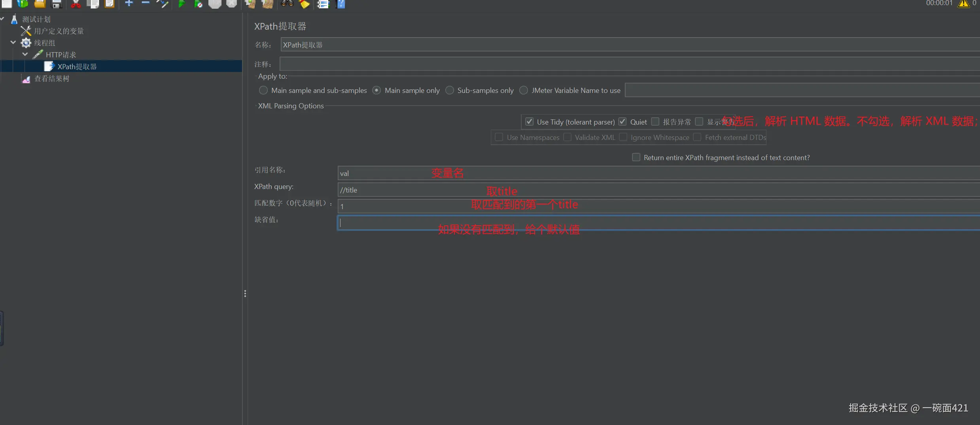Uncheck Use Tidy (tolerant parser) checkbox
Image resolution: width=980 pixels, height=425 pixels.
[529, 122]
